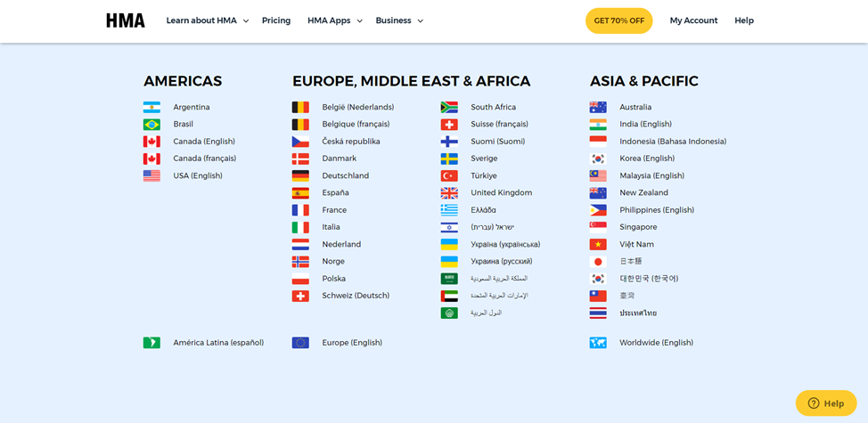Click the USA flag icon

point(151,175)
